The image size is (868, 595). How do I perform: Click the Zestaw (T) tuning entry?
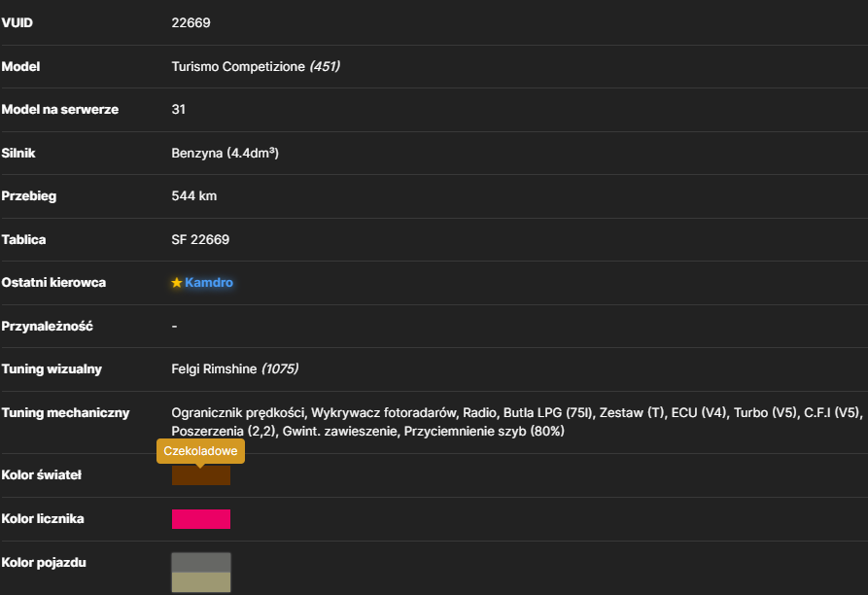point(632,413)
